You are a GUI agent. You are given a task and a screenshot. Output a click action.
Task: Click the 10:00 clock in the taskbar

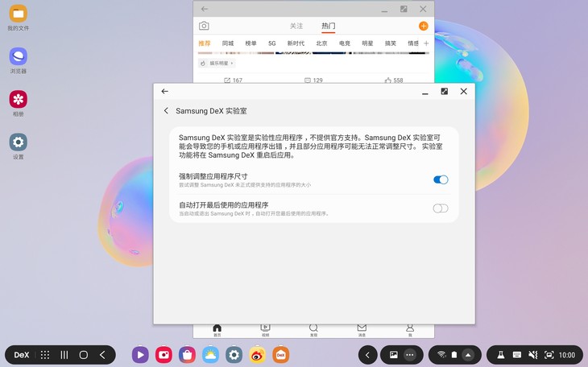pos(566,355)
